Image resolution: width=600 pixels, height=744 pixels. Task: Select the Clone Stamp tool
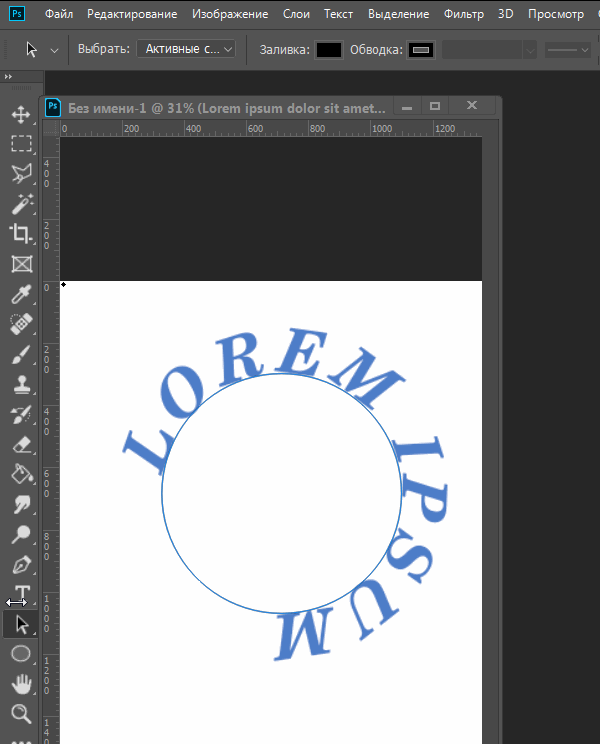tap(21, 385)
